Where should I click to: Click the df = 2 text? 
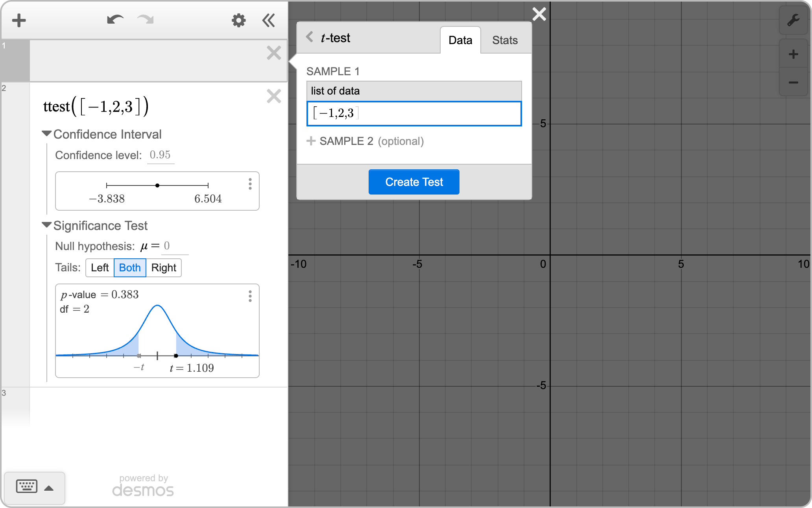(x=74, y=309)
